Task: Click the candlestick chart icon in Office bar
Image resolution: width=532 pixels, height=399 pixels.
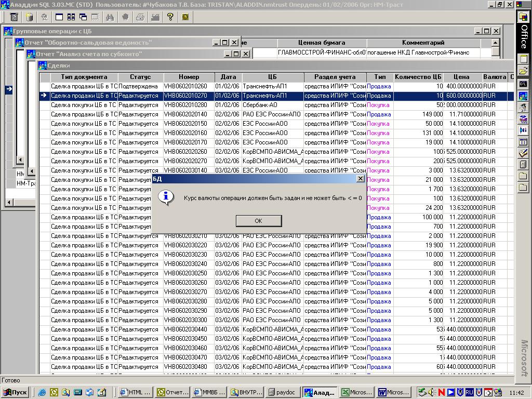Action: point(523,130)
